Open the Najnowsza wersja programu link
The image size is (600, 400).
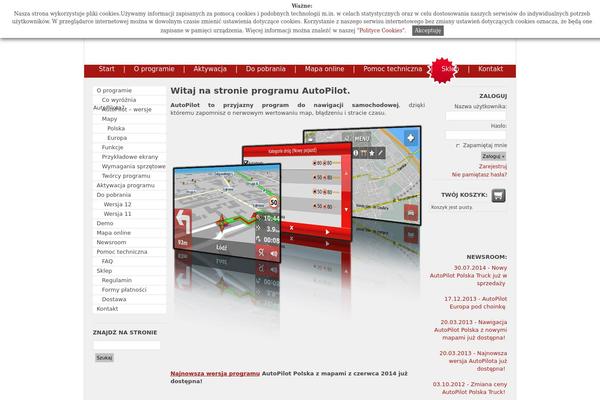click(x=215, y=373)
